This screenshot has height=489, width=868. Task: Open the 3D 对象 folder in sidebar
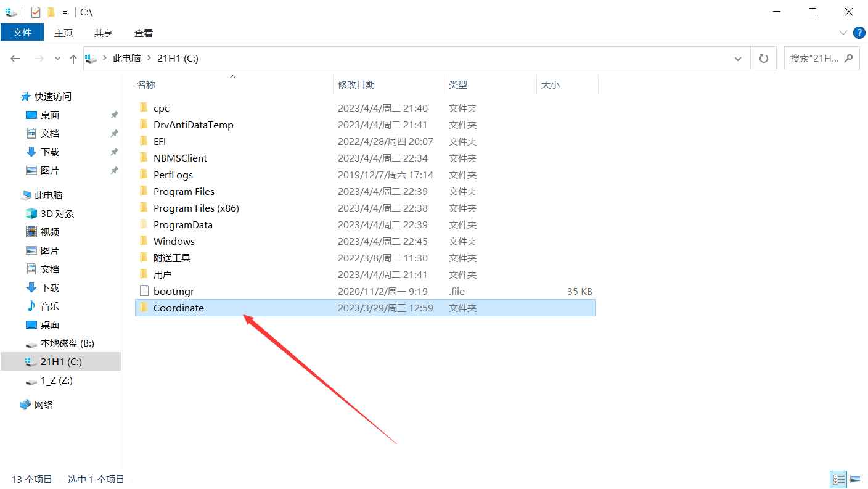point(57,213)
